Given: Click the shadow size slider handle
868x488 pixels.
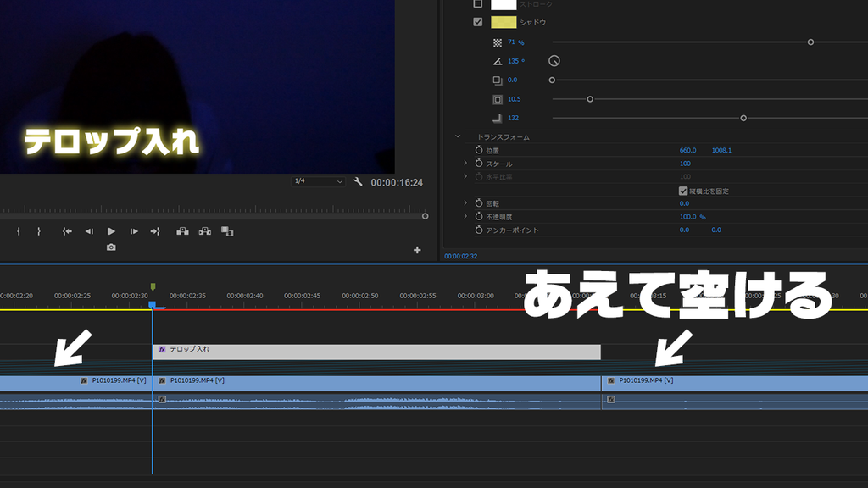Looking at the screenshot, I should [590, 99].
